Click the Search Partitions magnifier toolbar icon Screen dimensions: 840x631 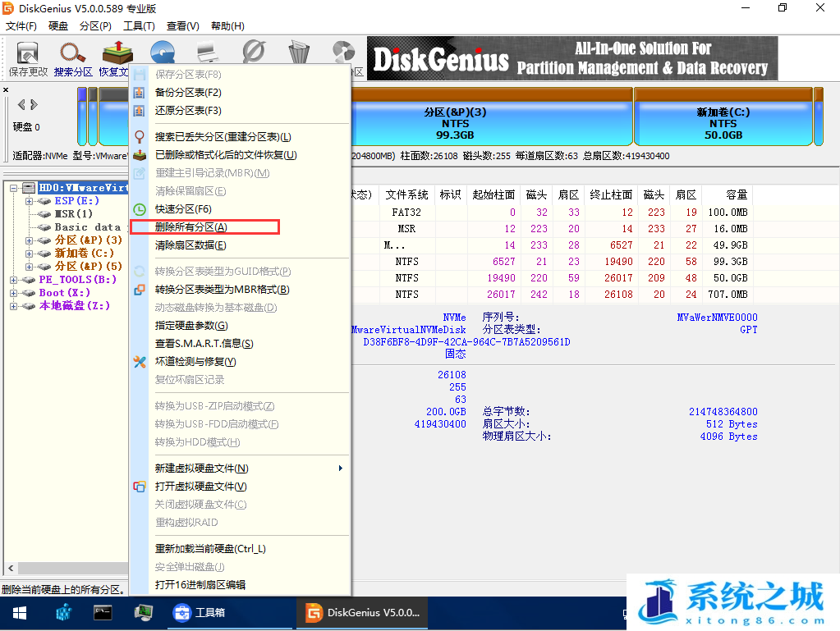click(x=73, y=53)
